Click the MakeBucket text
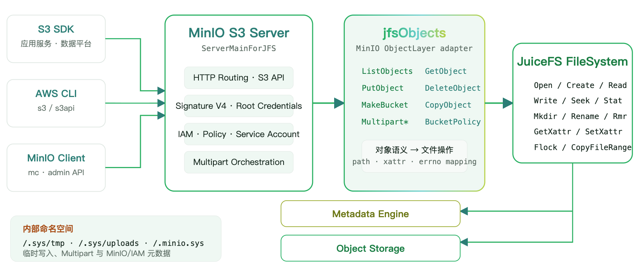Image resolution: width=644 pixels, height=271 pixels. (x=385, y=105)
